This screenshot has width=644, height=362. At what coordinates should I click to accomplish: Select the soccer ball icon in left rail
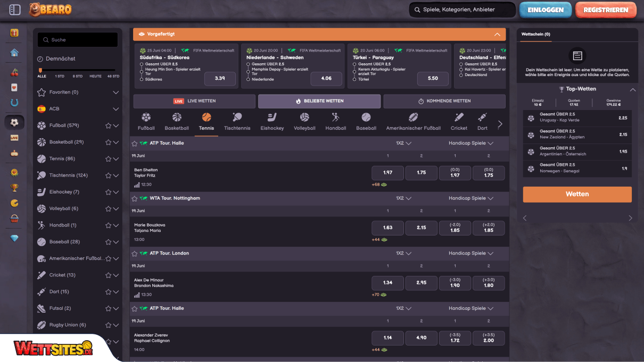14,122
